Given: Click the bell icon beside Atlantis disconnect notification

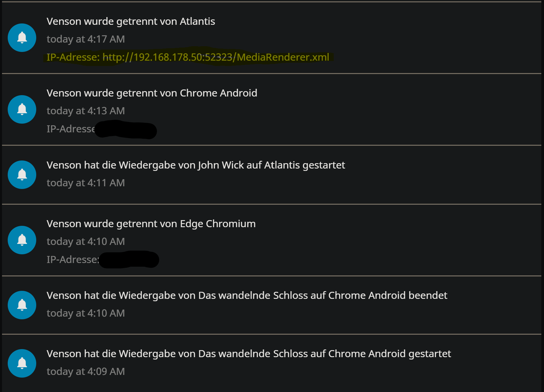Looking at the screenshot, I should pyautogui.click(x=22, y=38).
